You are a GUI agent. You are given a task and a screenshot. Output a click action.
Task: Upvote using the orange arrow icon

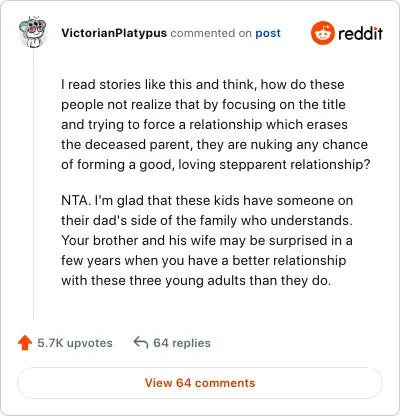pos(25,343)
